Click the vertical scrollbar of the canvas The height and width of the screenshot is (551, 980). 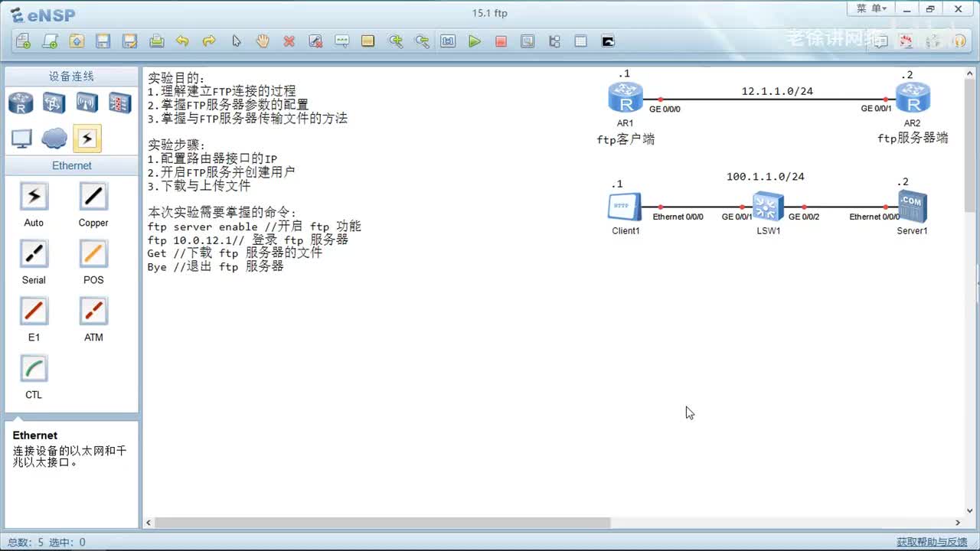click(971, 145)
